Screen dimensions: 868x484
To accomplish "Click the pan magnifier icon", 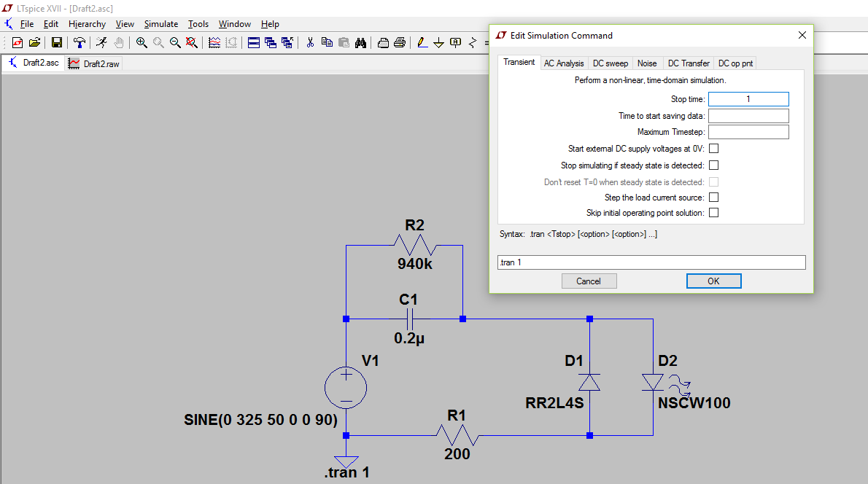I will (158, 42).
